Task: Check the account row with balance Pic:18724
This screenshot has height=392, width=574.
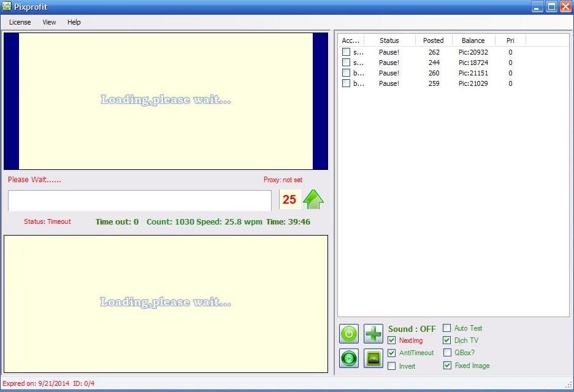Action: pyautogui.click(x=346, y=63)
